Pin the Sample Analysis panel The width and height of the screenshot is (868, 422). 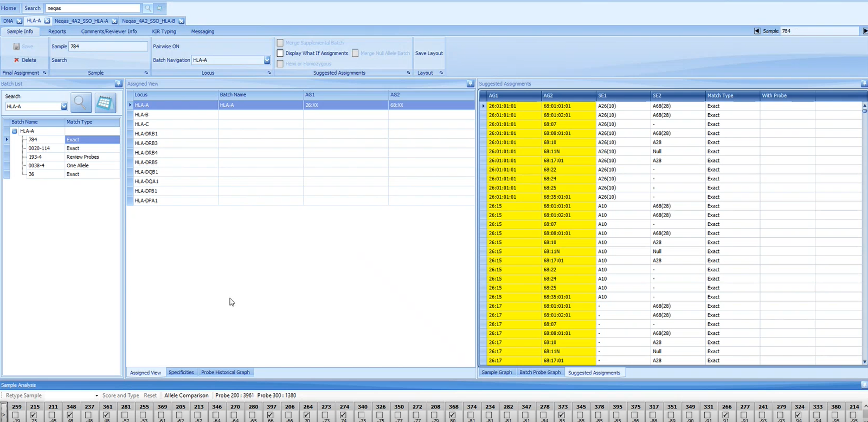[864, 385]
